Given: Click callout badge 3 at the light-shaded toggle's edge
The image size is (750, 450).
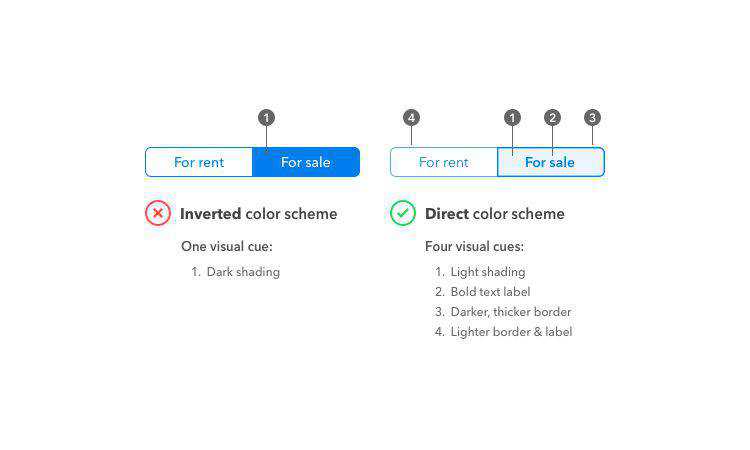Looking at the screenshot, I should 592,118.
